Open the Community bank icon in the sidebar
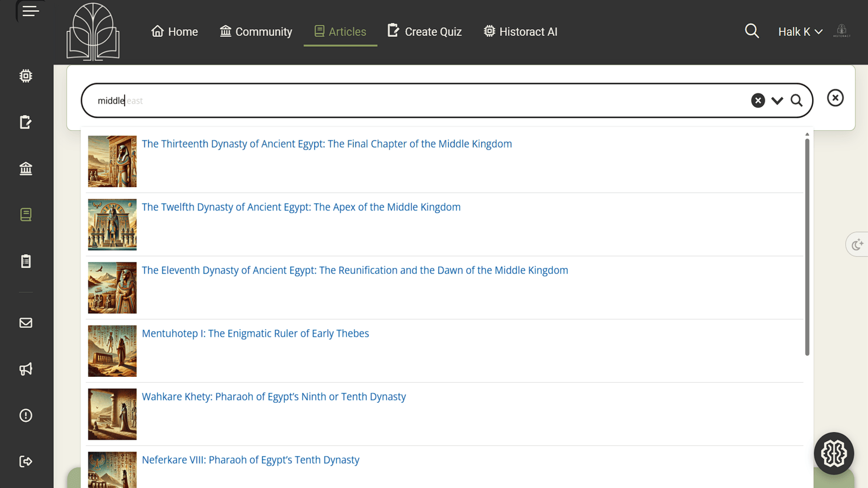This screenshot has height=488, width=868. (25, 169)
